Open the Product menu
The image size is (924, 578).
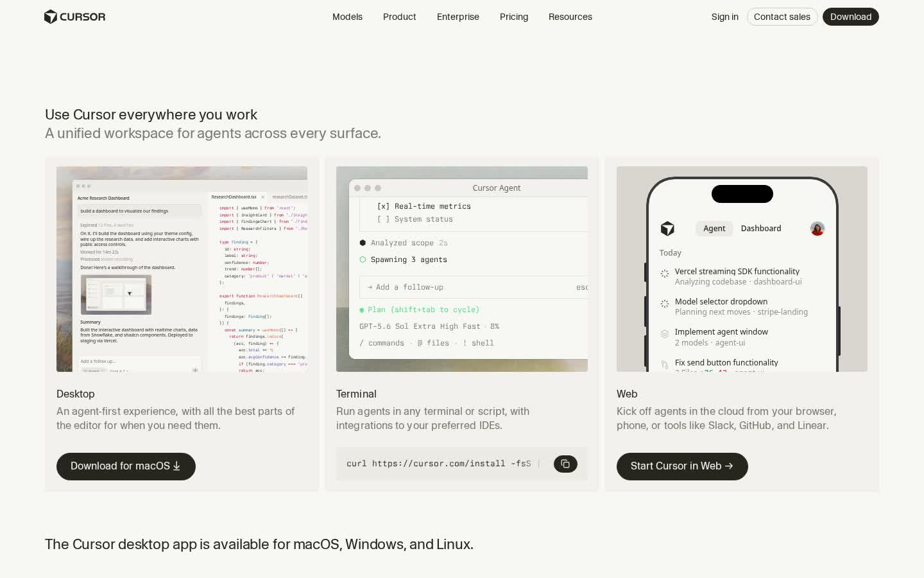tap(399, 17)
